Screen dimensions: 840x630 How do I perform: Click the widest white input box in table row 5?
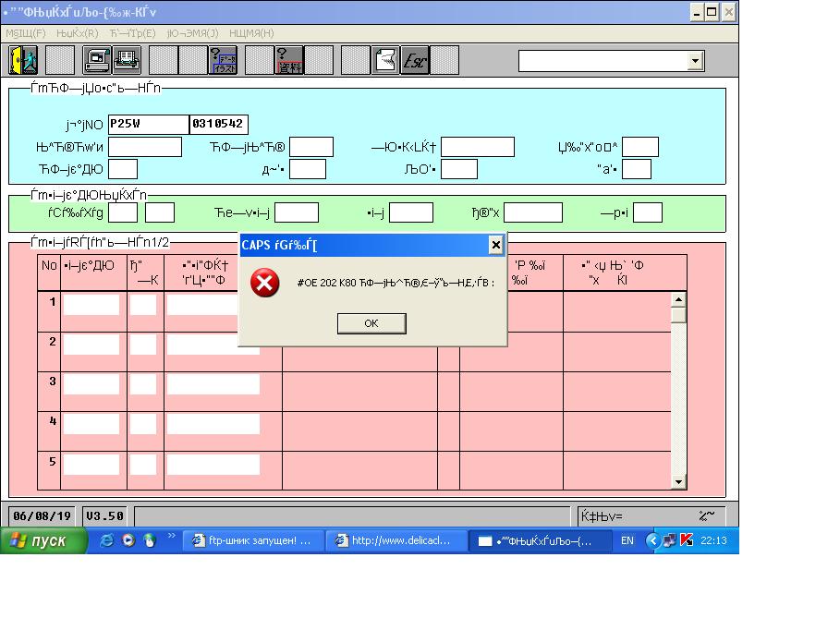213,465
